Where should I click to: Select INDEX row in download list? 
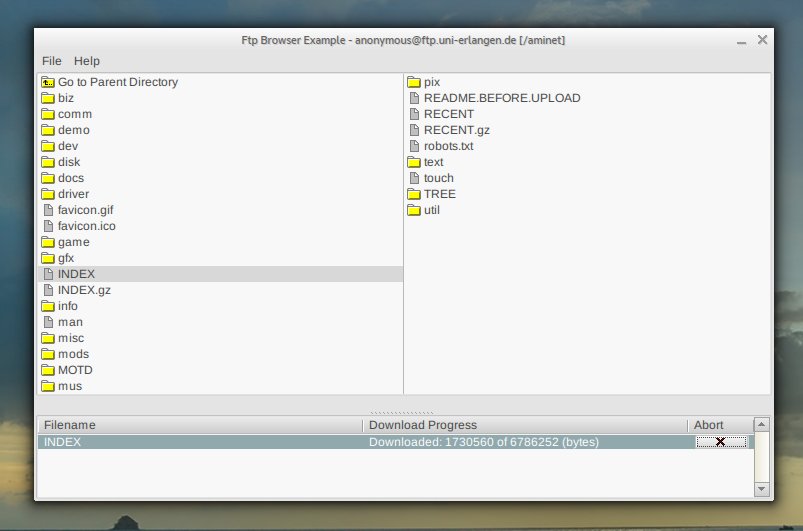[200, 442]
